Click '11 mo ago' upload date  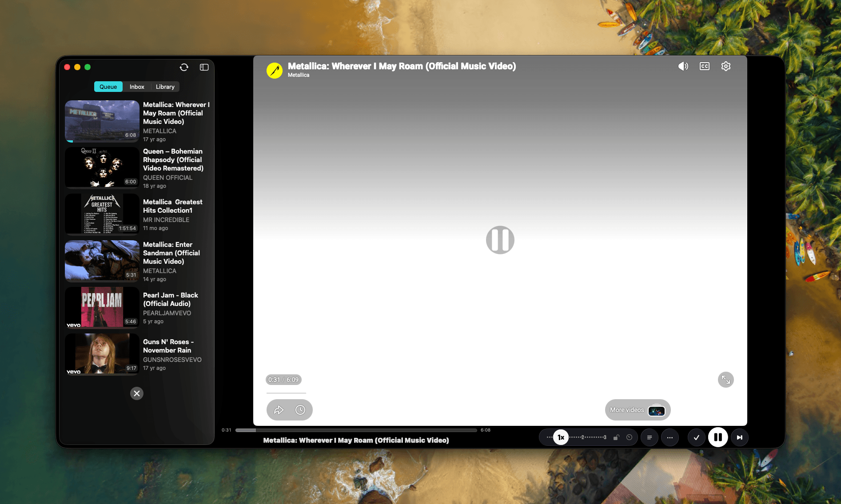(155, 228)
